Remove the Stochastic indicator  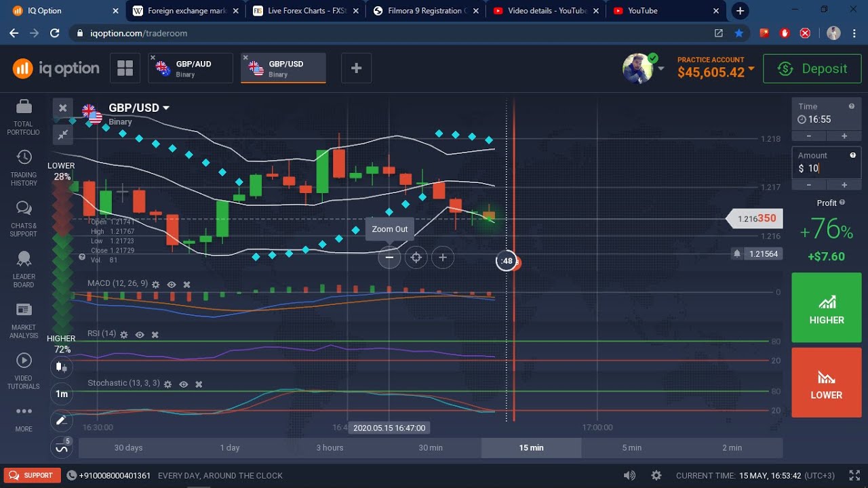pyautogui.click(x=199, y=384)
